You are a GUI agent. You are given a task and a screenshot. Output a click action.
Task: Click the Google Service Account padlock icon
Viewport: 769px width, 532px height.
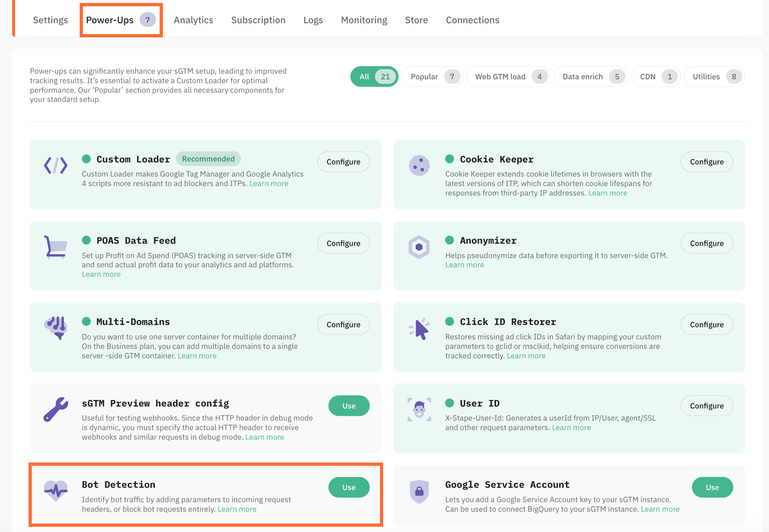(419, 491)
